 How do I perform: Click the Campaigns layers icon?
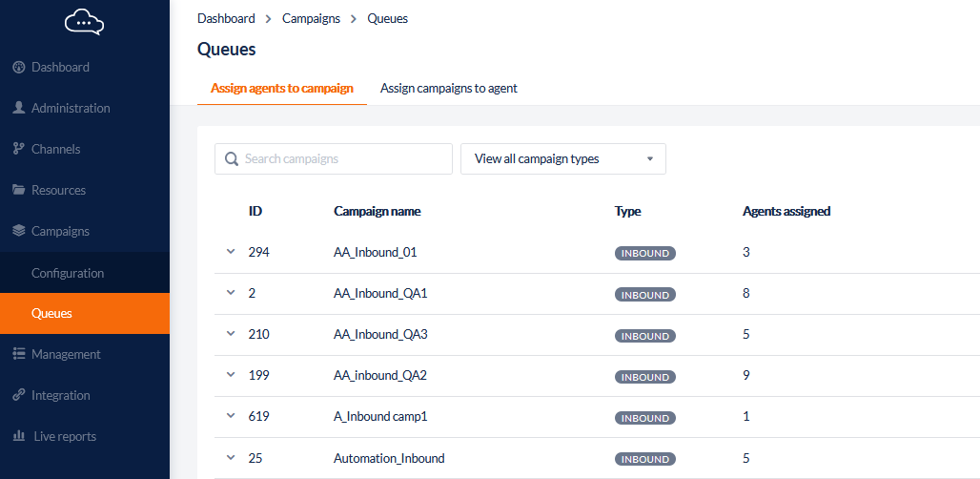[x=18, y=231]
